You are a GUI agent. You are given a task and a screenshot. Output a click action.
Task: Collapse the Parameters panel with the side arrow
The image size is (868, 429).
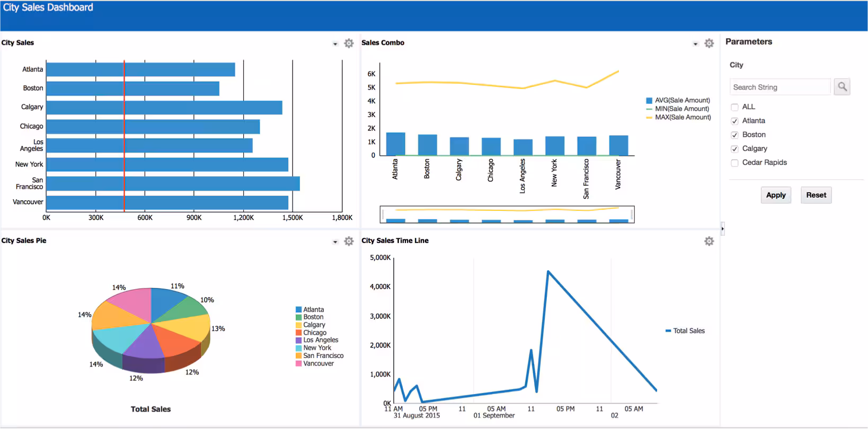click(x=722, y=229)
